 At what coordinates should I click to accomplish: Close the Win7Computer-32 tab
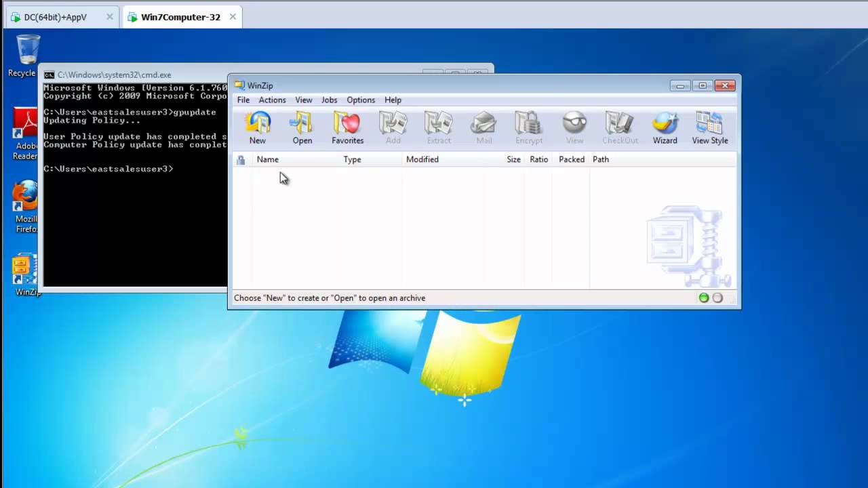click(x=233, y=17)
